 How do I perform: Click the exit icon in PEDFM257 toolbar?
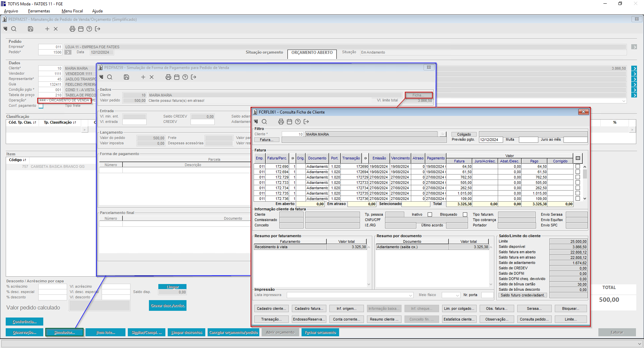pyautogui.click(x=98, y=29)
